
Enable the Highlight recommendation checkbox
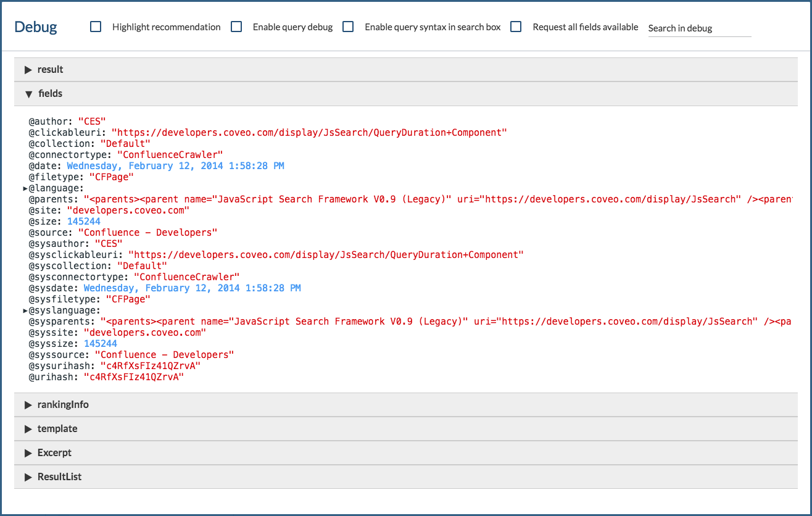96,27
